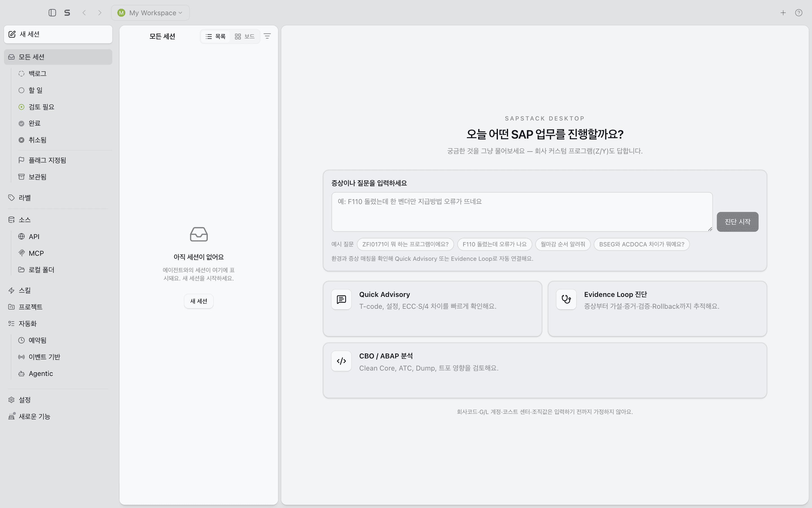Click the plus icon at top right

[783, 13]
